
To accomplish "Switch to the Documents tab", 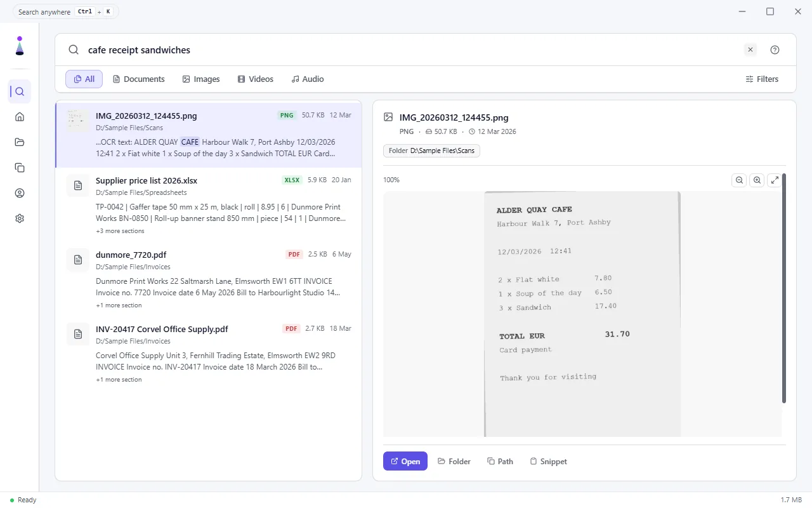I will (139, 79).
